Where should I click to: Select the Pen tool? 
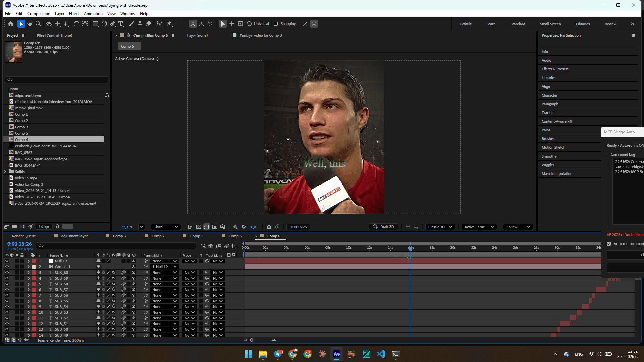point(113,24)
